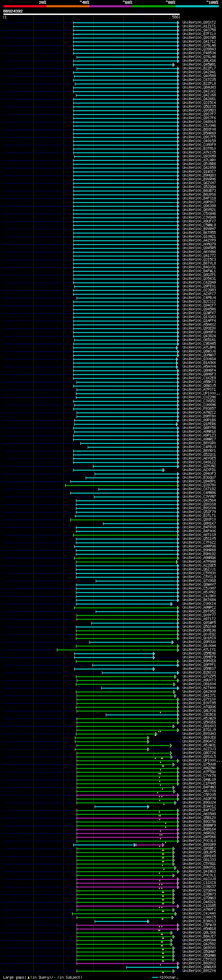Select the UniRef100_P48534 label
The width and height of the screenshot is (222, 980).
click(x=199, y=53)
